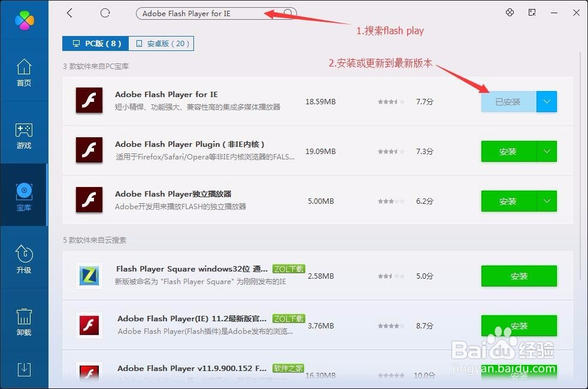Open the 升级 upgrade sidebar item
The image size is (588, 389).
tap(24, 259)
